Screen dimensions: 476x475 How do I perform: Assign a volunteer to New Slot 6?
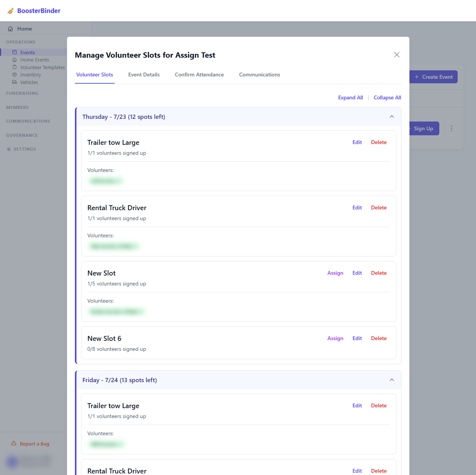335,338
